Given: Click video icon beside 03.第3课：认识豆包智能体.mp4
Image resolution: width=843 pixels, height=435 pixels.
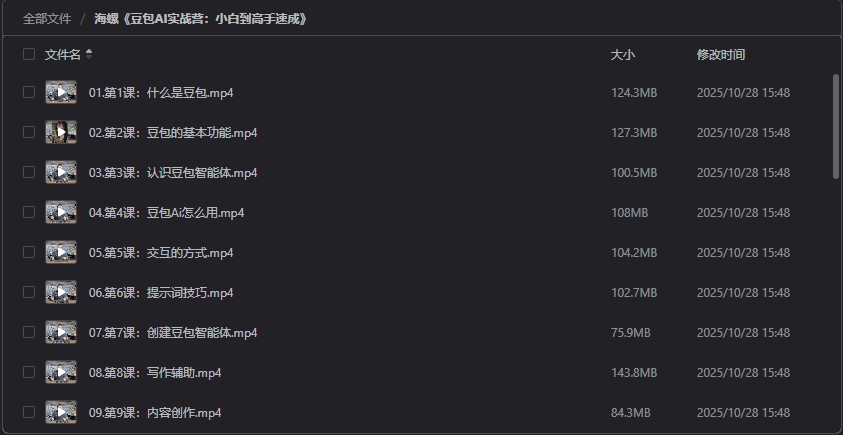Looking at the screenshot, I should click(61, 173).
